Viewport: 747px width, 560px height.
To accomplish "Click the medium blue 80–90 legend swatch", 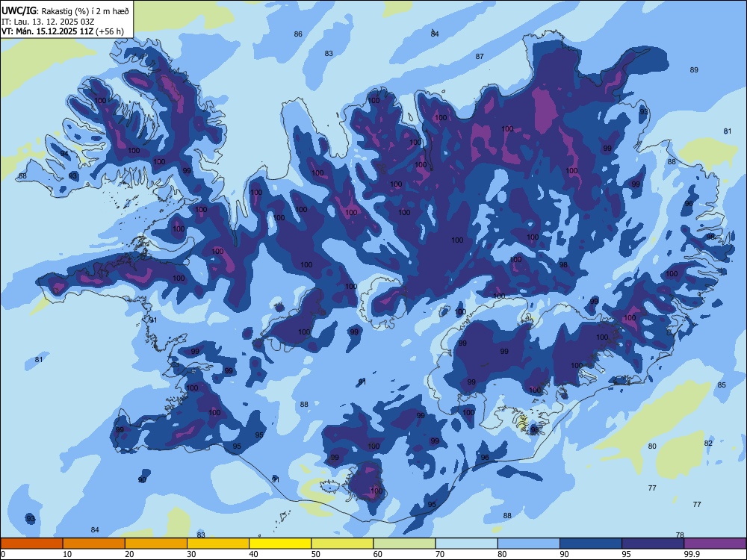I will (x=528, y=544).
